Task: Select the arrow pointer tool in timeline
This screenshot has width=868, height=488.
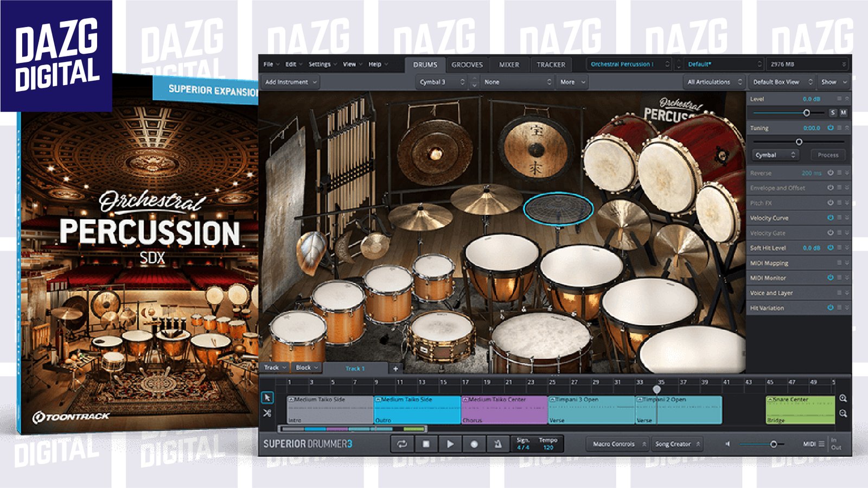Action: click(x=267, y=398)
